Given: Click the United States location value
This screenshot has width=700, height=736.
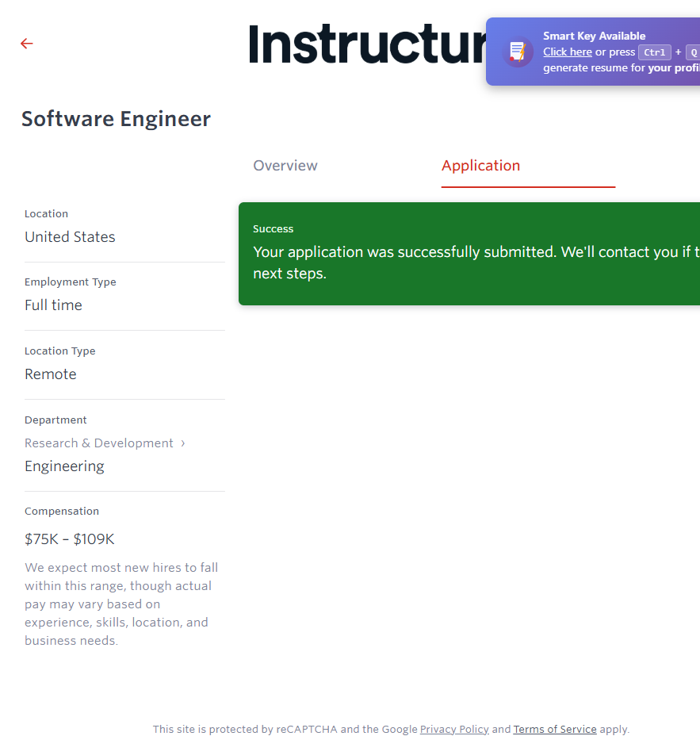Looking at the screenshot, I should (x=70, y=237).
